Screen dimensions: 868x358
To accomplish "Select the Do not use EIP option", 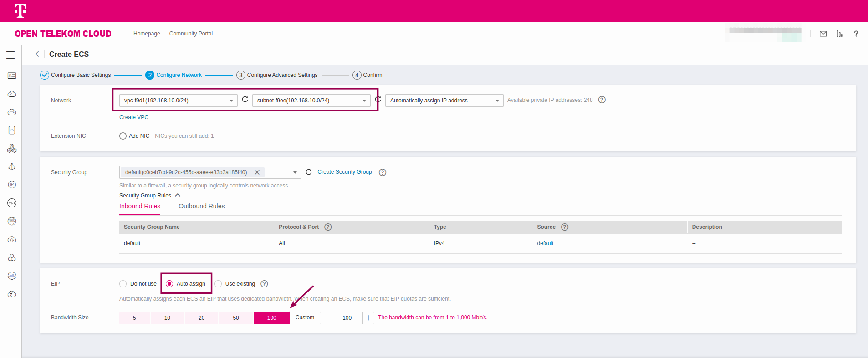I will point(123,284).
